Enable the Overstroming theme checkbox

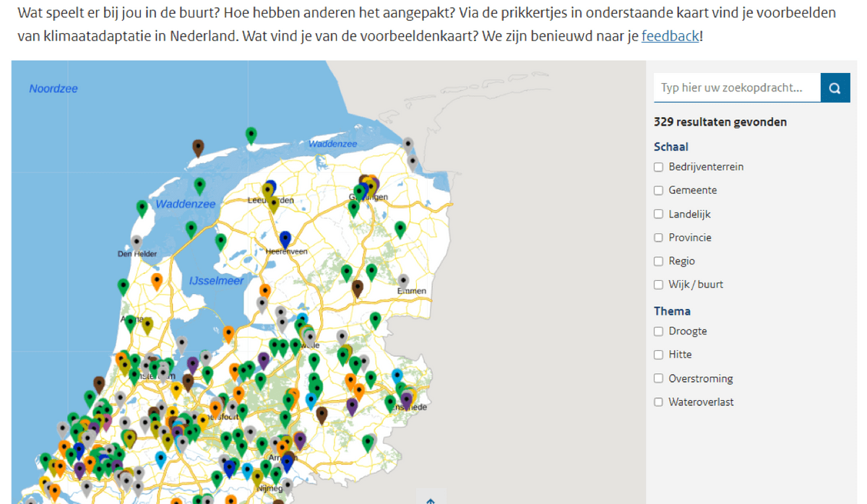658,378
